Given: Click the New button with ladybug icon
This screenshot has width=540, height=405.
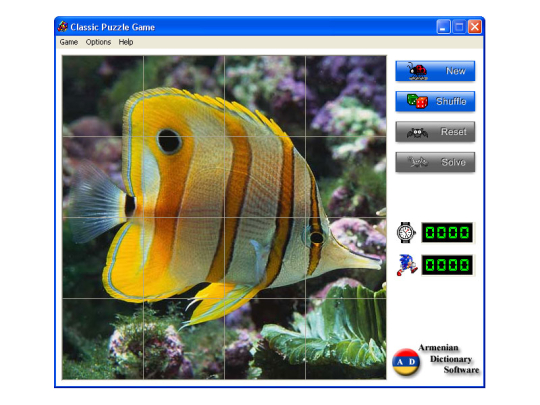Looking at the screenshot, I should coord(435,71).
